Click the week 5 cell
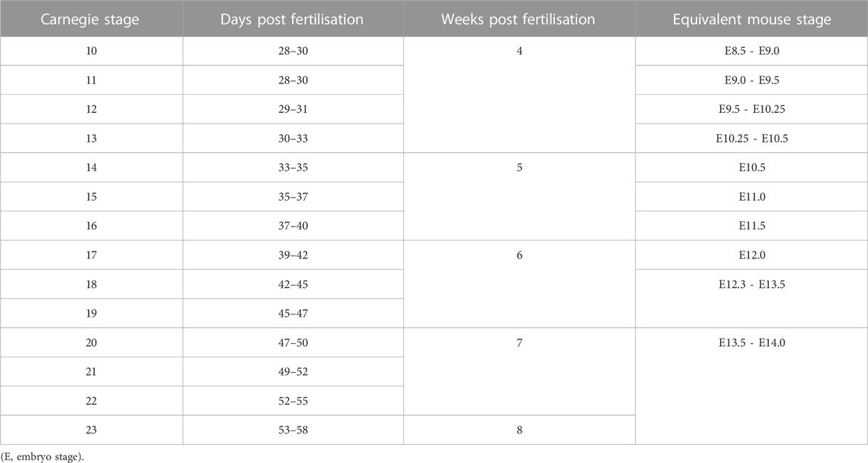The width and height of the screenshot is (868, 463). pyautogui.click(x=519, y=196)
